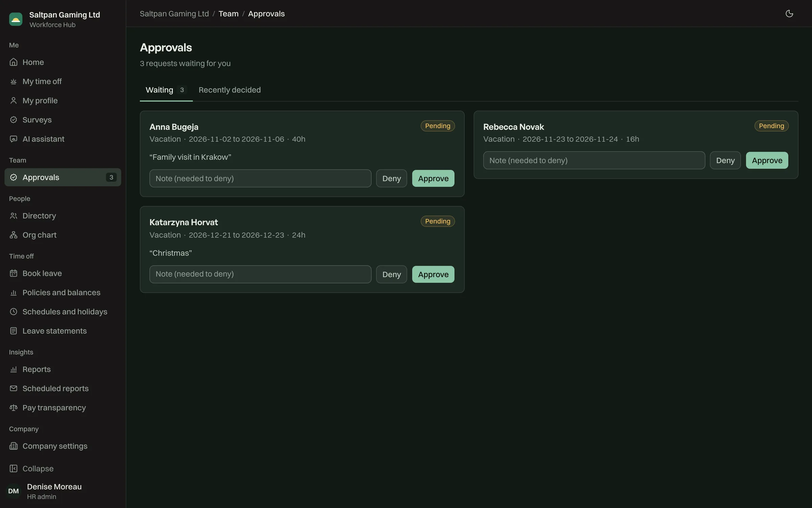Open Denise Moreau user profile avatar

pos(14,491)
